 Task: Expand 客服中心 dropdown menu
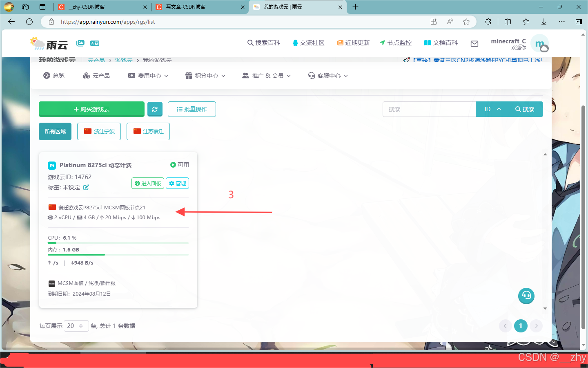point(328,76)
